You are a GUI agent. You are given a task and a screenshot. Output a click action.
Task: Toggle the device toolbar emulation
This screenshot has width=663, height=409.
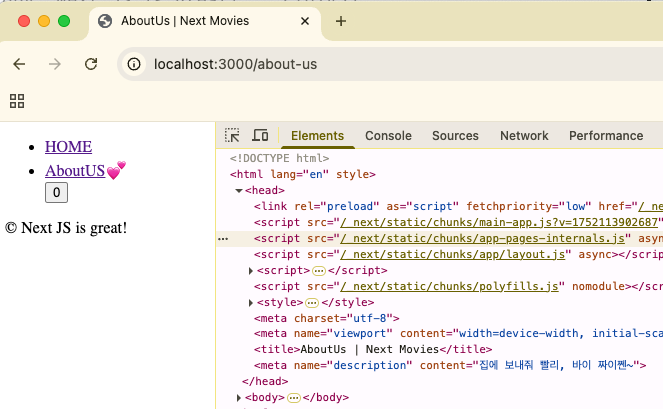260,135
